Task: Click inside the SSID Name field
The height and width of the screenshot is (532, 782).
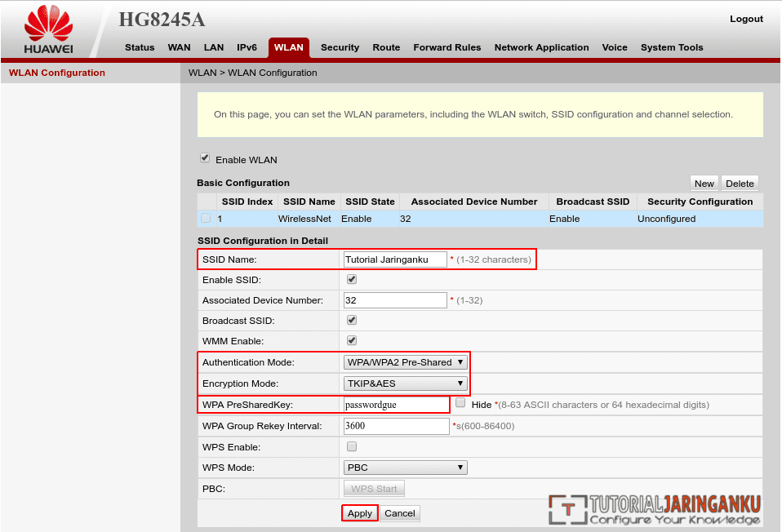Action: tap(395, 259)
